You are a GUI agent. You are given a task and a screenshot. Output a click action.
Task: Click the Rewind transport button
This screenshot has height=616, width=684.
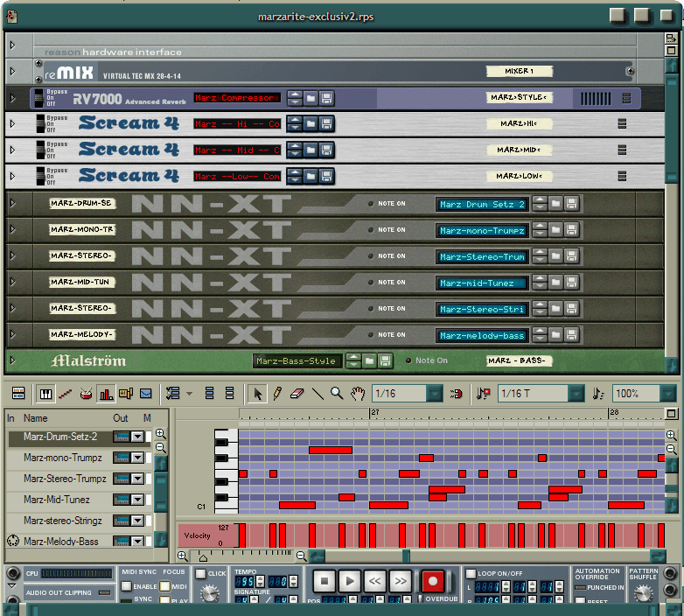pos(374,581)
